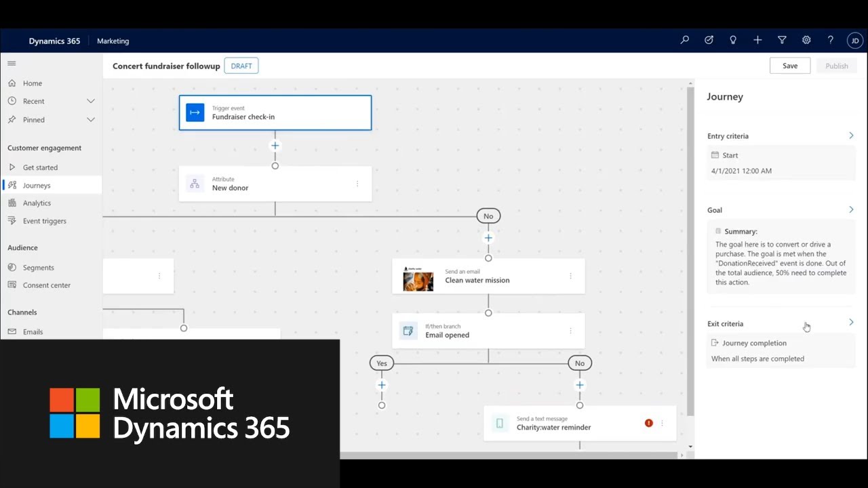Open Charity:water reminder tile options menu
The width and height of the screenshot is (868, 488).
click(662, 423)
